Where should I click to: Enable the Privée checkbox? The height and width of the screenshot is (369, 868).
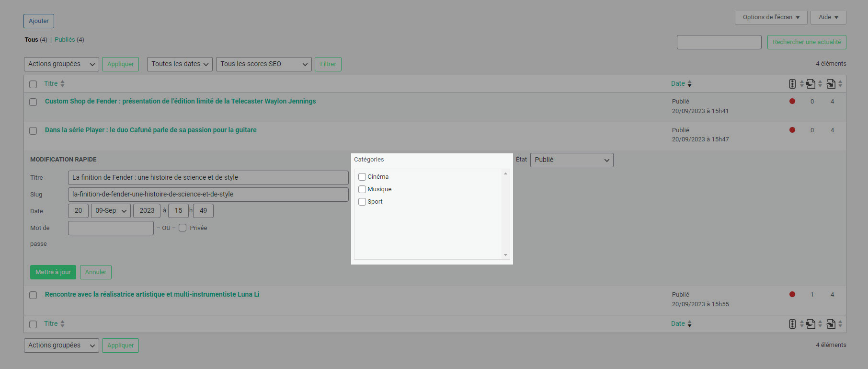coord(183,228)
